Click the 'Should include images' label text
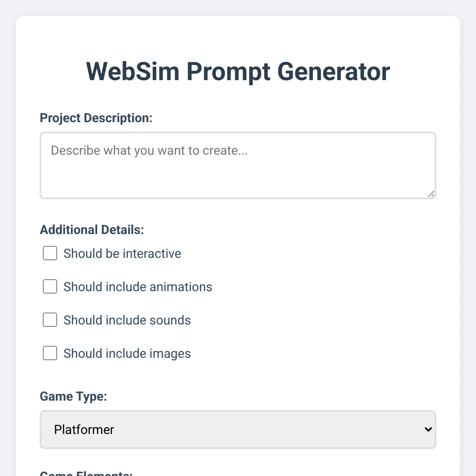 (x=127, y=353)
